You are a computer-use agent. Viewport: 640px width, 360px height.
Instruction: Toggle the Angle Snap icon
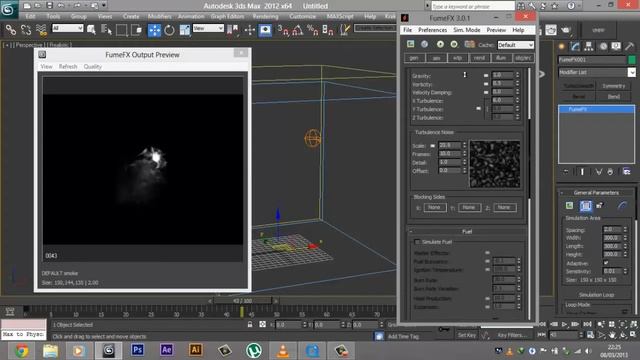pyautogui.click(x=298, y=30)
